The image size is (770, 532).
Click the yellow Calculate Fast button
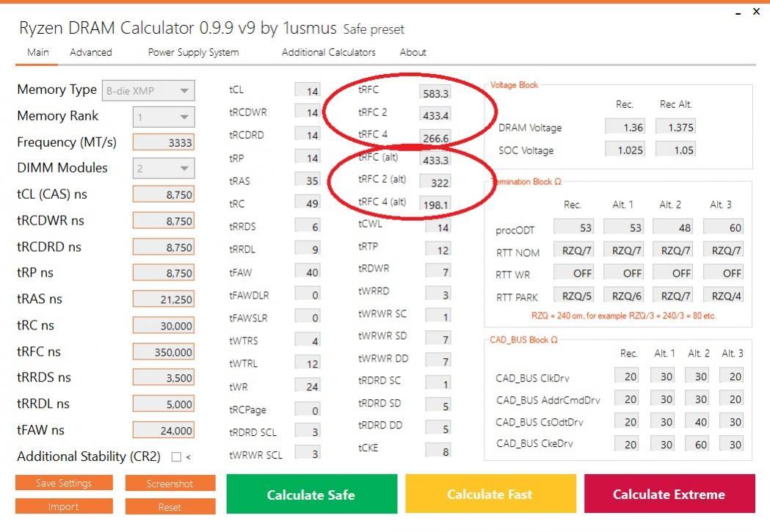[x=490, y=495]
